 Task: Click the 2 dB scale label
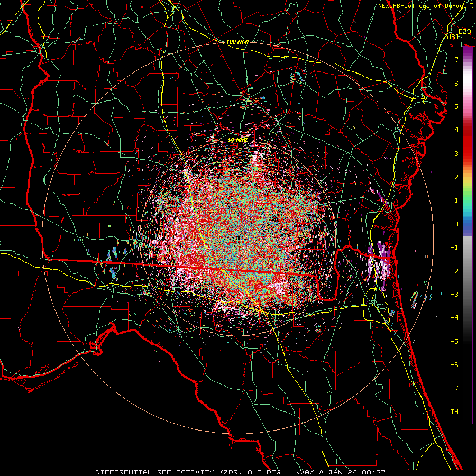pyautogui.click(x=456, y=177)
